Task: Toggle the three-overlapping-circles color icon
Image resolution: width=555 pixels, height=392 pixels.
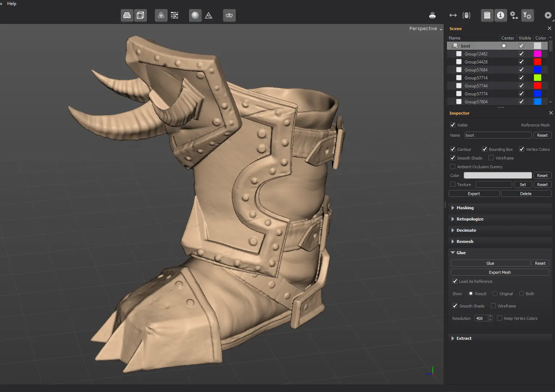Action: tap(161, 15)
